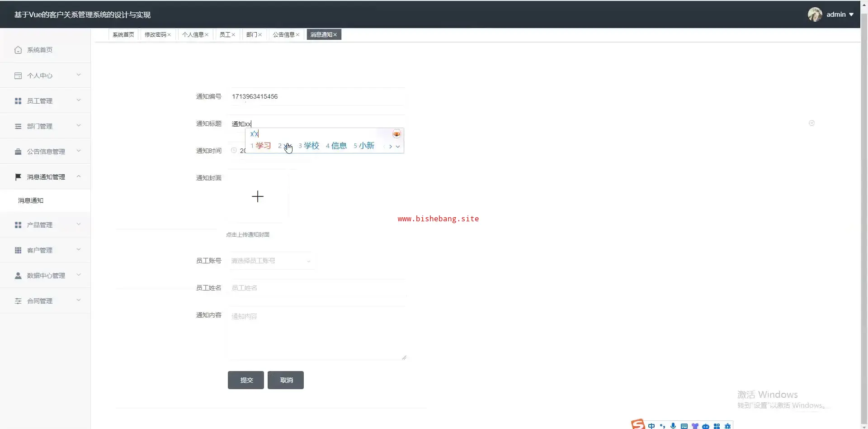Expand the 数据中心管理 chevron

tap(79, 275)
